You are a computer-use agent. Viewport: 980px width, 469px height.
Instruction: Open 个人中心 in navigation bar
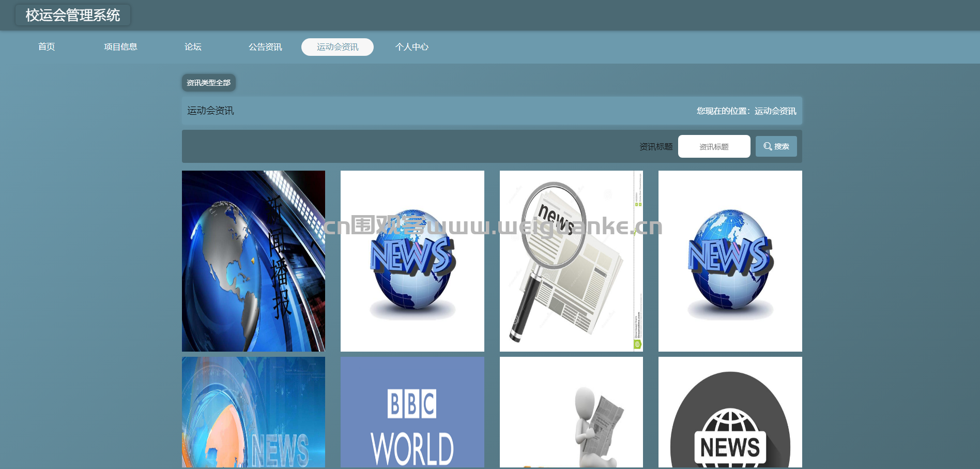tap(412, 47)
